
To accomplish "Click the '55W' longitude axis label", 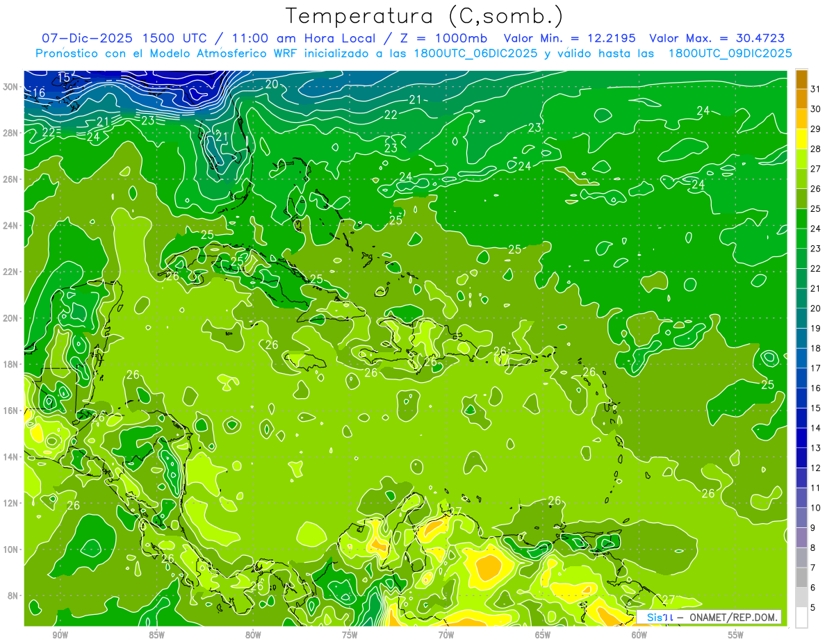I will [x=736, y=636].
